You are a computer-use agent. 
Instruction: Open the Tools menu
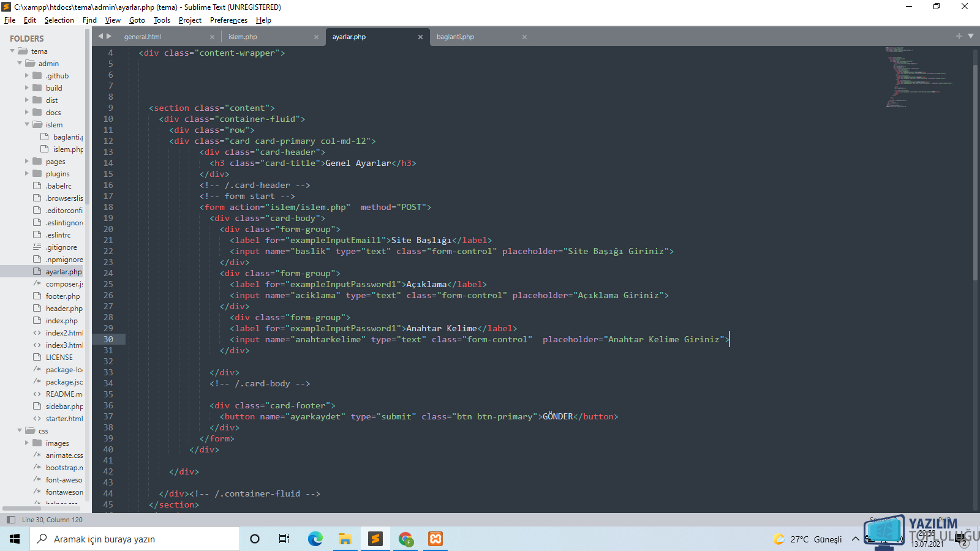coord(162,20)
